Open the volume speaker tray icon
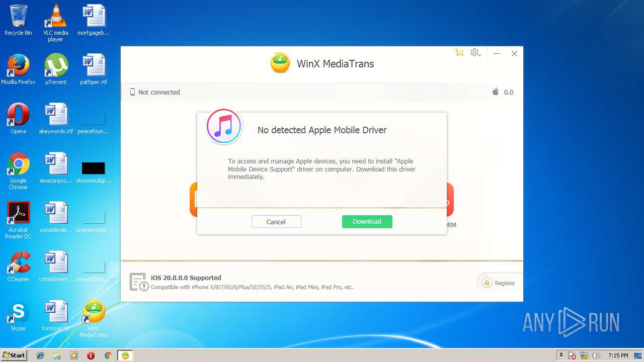The height and width of the screenshot is (362, 644). [x=596, y=355]
